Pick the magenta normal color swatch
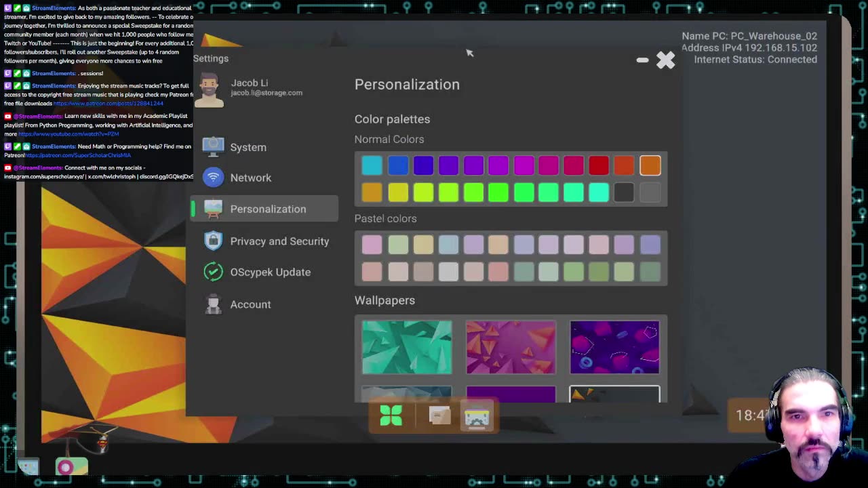868x488 pixels. pyautogui.click(x=524, y=165)
